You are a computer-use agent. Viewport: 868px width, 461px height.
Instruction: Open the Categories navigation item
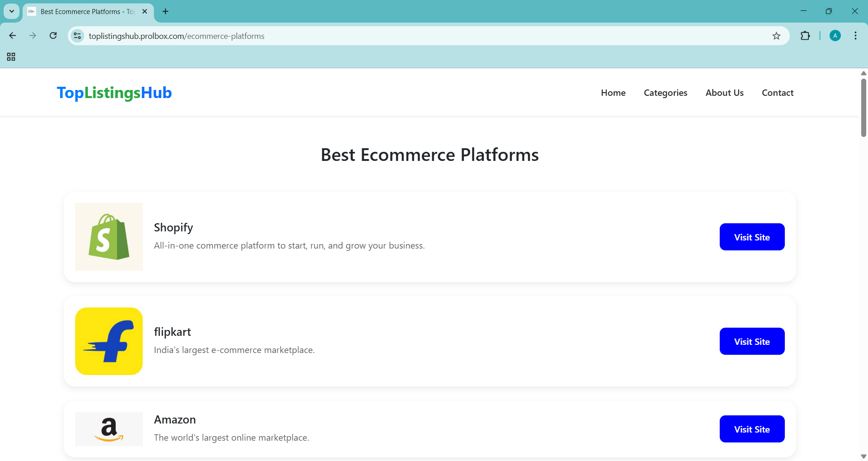tap(665, 93)
